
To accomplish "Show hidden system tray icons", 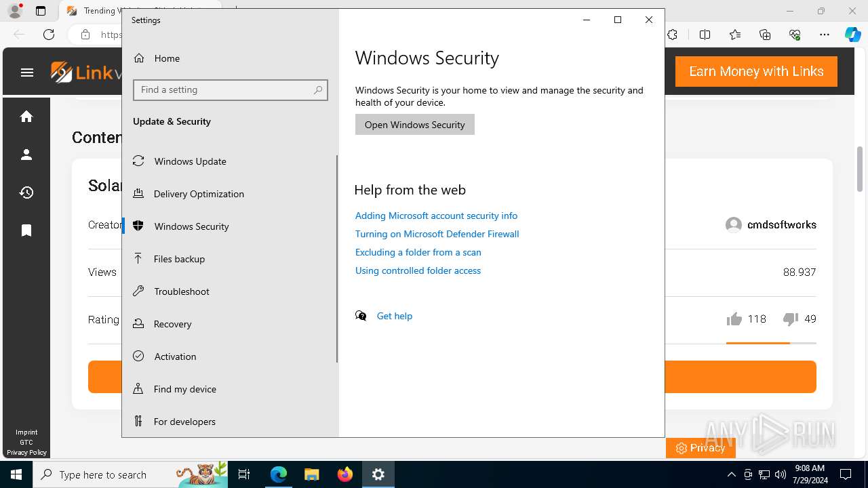I will click(x=731, y=474).
